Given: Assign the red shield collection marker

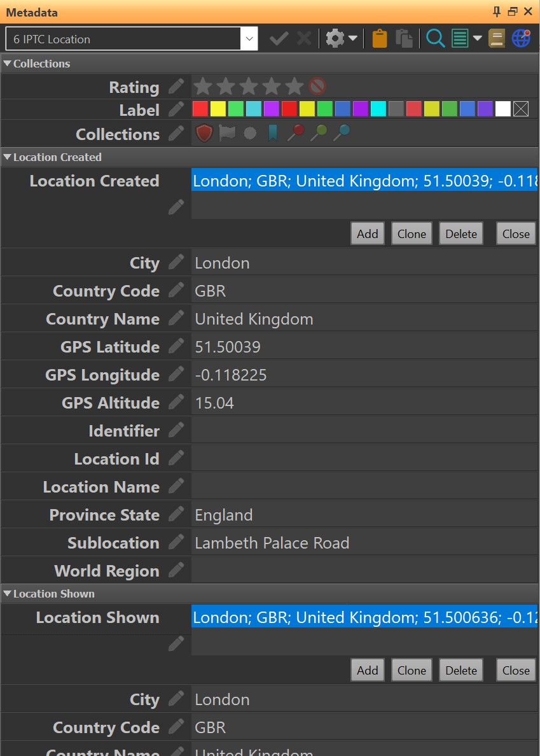Looking at the screenshot, I should 204,133.
